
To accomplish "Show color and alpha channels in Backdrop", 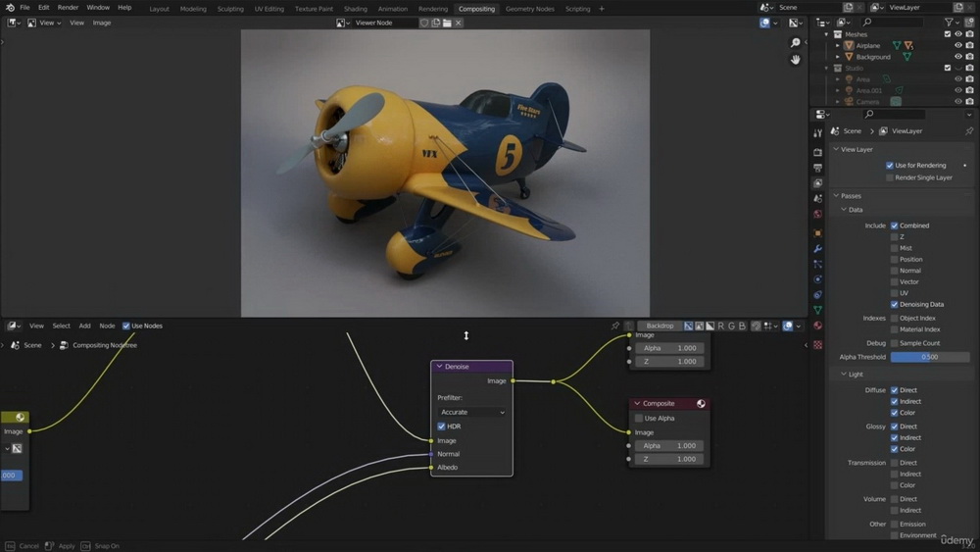I will pyautogui.click(x=688, y=326).
